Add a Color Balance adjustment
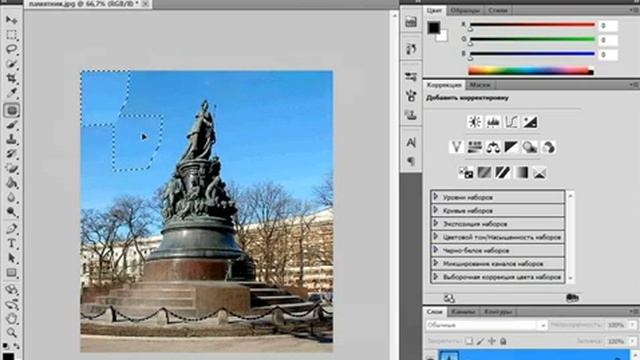Screen dimensions: 640x360 coord(493,147)
